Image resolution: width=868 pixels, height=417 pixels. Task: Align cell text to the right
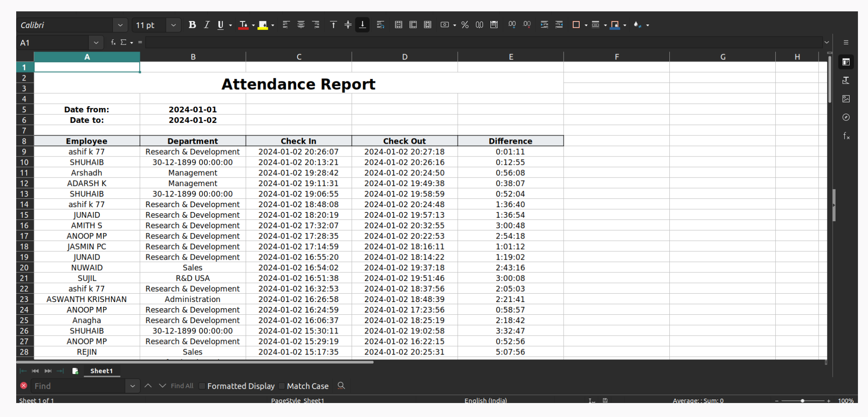click(x=316, y=25)
